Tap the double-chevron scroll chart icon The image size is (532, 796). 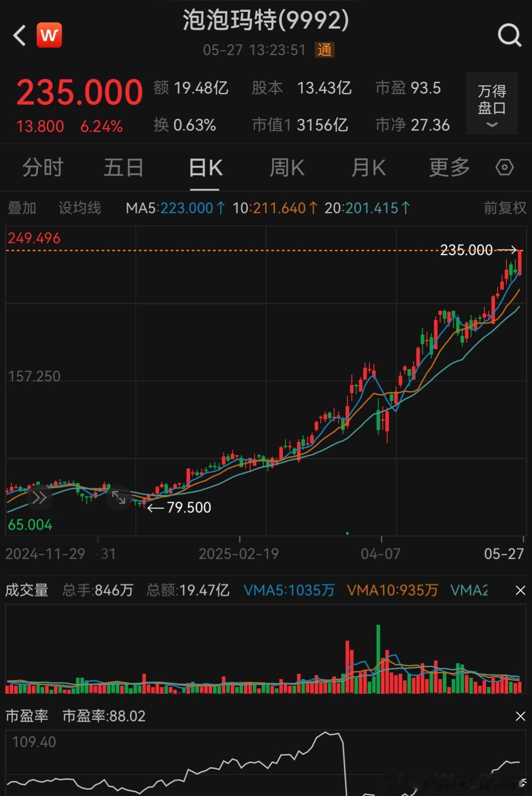click(39, 498)
